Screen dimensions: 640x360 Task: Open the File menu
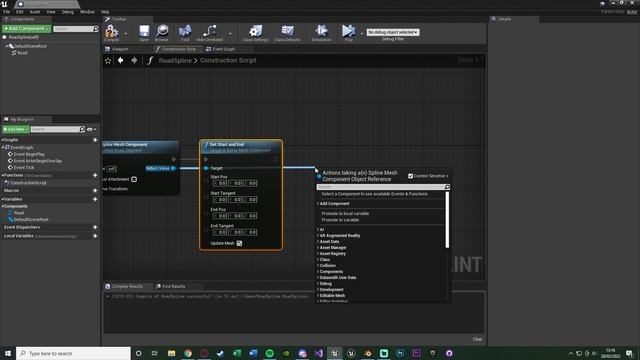[7, 12]
